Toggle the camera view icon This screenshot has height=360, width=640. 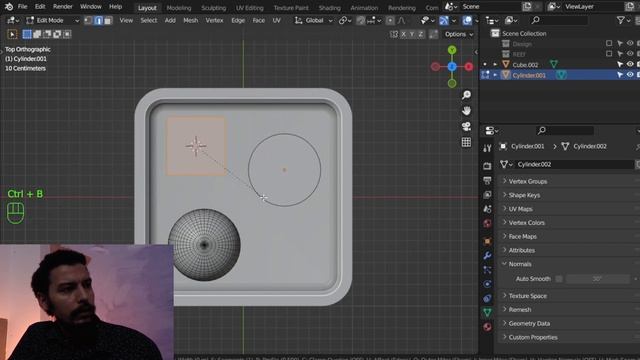click(466, 127)
